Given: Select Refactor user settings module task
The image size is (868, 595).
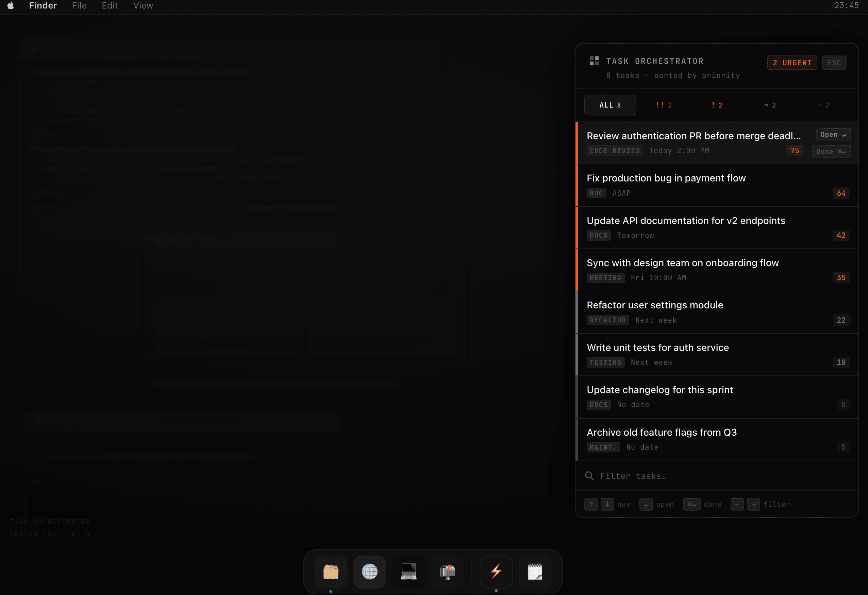Looking at the screenshot, I should tap(717, 312).
